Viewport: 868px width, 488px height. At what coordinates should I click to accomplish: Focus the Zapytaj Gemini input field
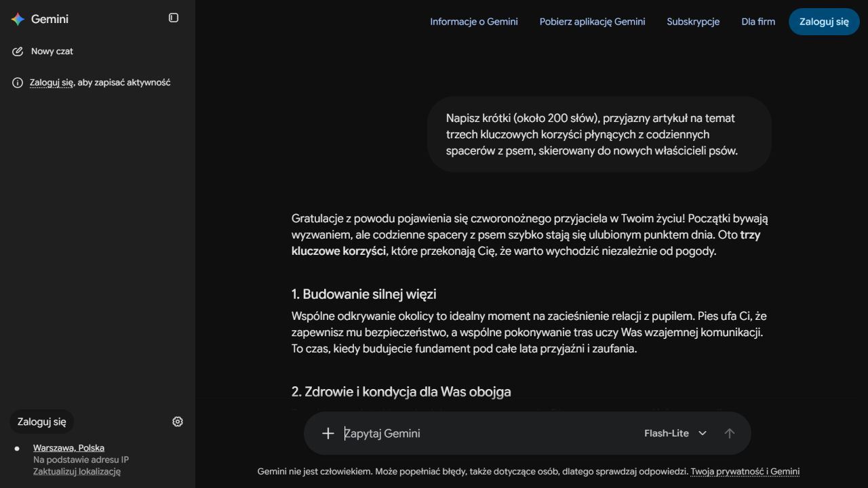[488, 433]
